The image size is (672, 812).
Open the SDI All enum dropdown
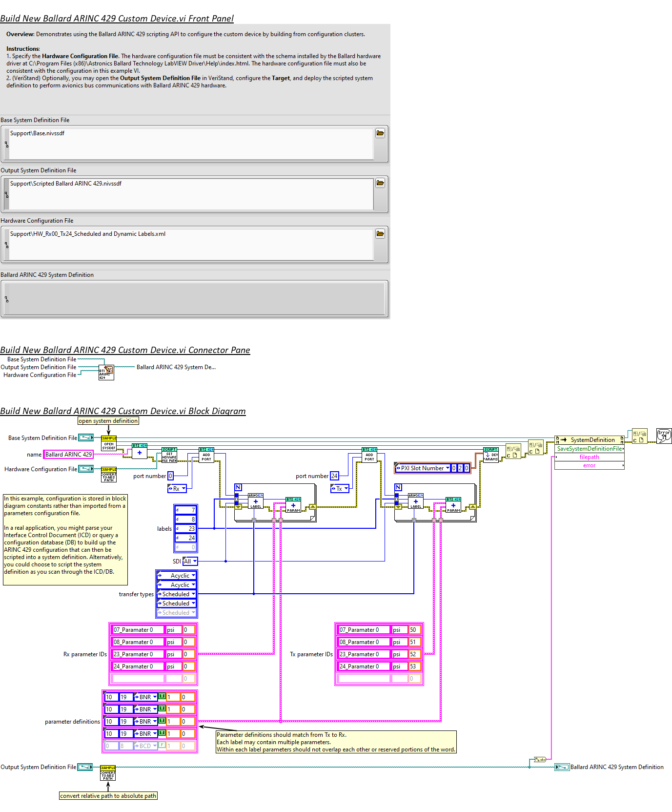tap(190, 561)
